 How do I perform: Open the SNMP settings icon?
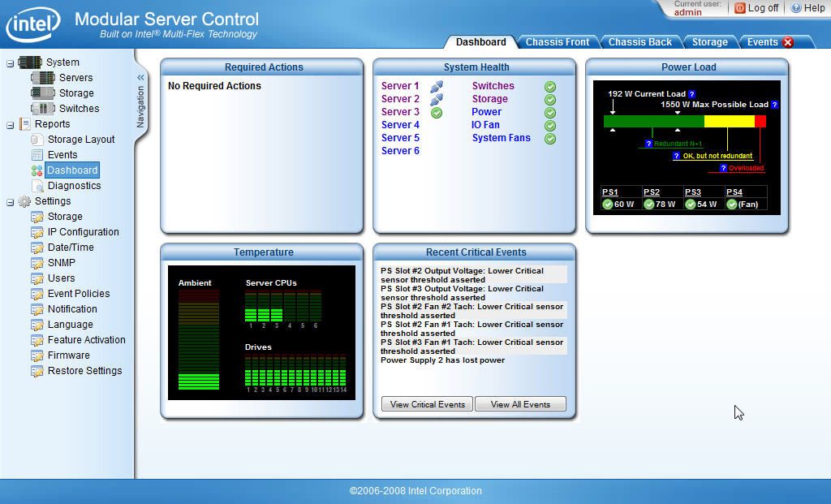(37, 263)
